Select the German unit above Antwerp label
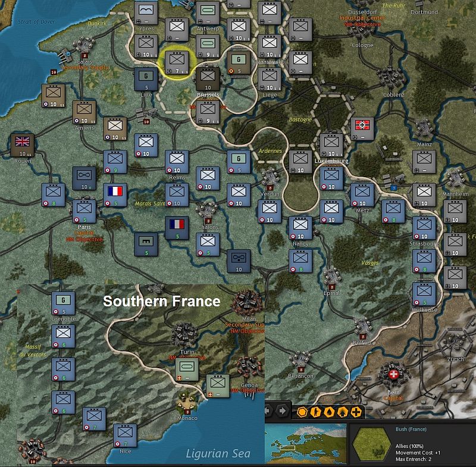This screenshot has height=467, width=476. pyautogui.click(x=208, y=12)
